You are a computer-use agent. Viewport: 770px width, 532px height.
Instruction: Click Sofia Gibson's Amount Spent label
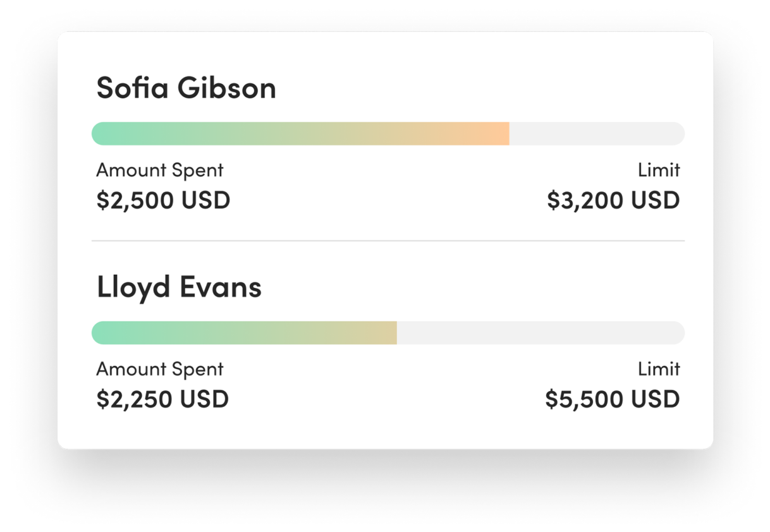160,170
